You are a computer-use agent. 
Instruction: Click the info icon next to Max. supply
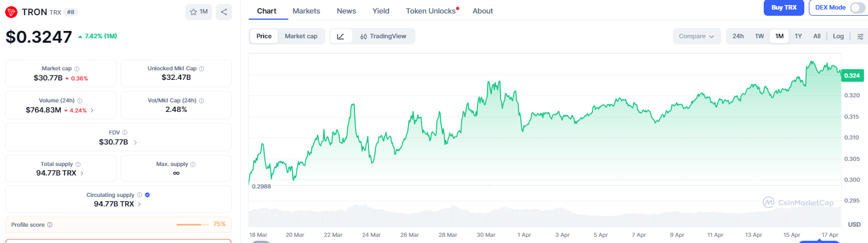click(x=193, y=164)
